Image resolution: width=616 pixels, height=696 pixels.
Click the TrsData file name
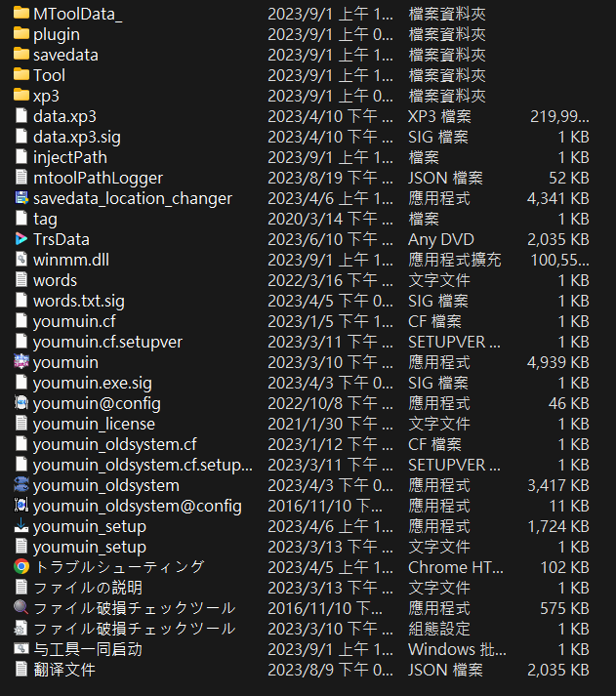pyautogui.click(x=62, y=239)
